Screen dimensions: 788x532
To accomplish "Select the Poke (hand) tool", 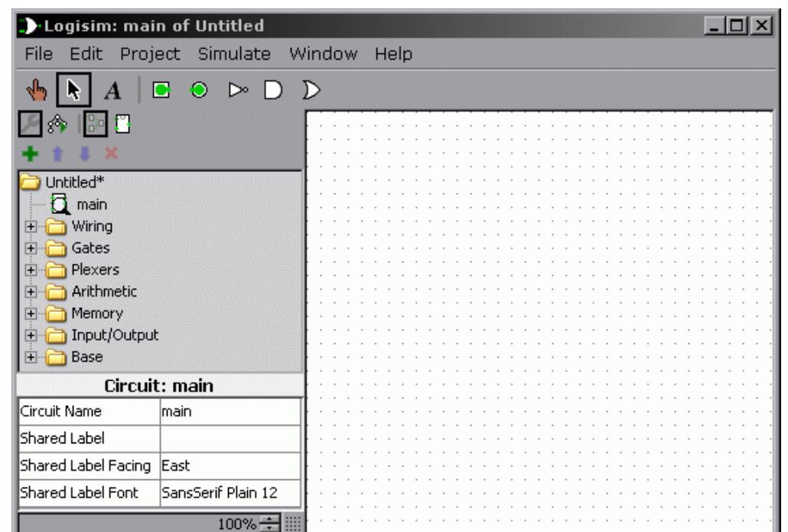I will tap(37, 90).
